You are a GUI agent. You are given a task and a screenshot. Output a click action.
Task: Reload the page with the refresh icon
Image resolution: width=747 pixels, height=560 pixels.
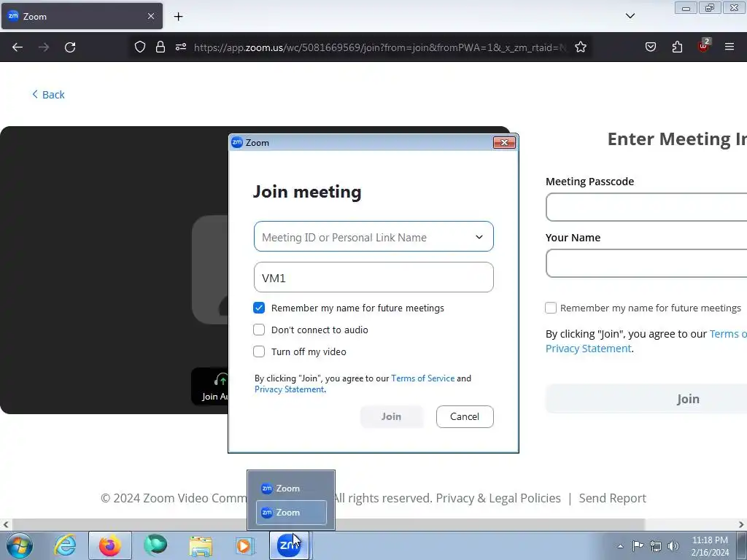(70, 47)
